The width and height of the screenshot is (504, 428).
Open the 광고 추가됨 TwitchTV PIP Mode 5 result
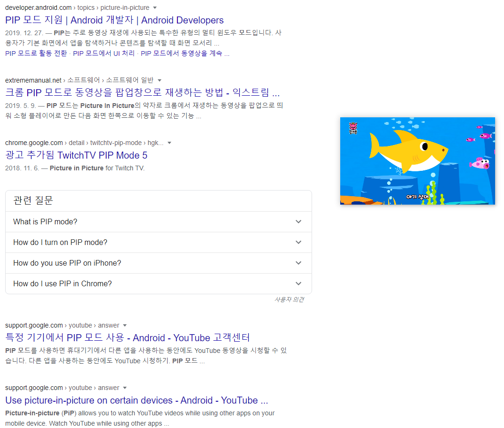tap(76, 155)
